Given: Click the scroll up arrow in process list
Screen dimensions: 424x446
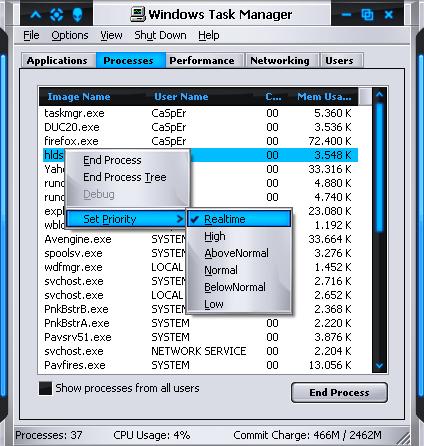Looking at the screenshot, I should [x=379, y=95].
